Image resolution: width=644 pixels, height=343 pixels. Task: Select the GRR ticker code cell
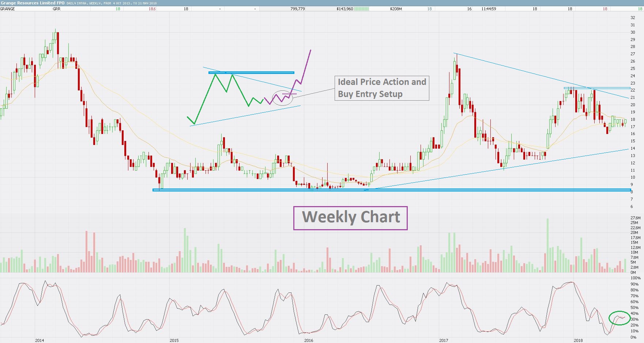[x=57, y=9]
